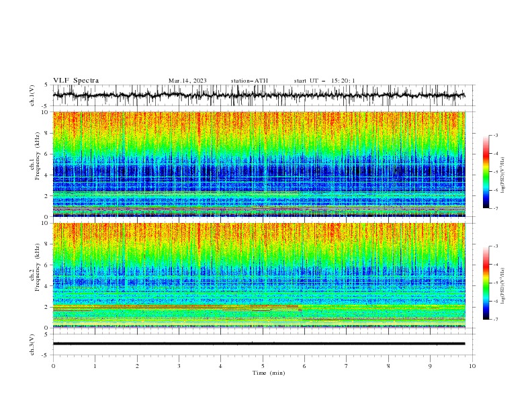Click the "2" tick on the Time axis
The image size is (532, 411).
(137, 366)
